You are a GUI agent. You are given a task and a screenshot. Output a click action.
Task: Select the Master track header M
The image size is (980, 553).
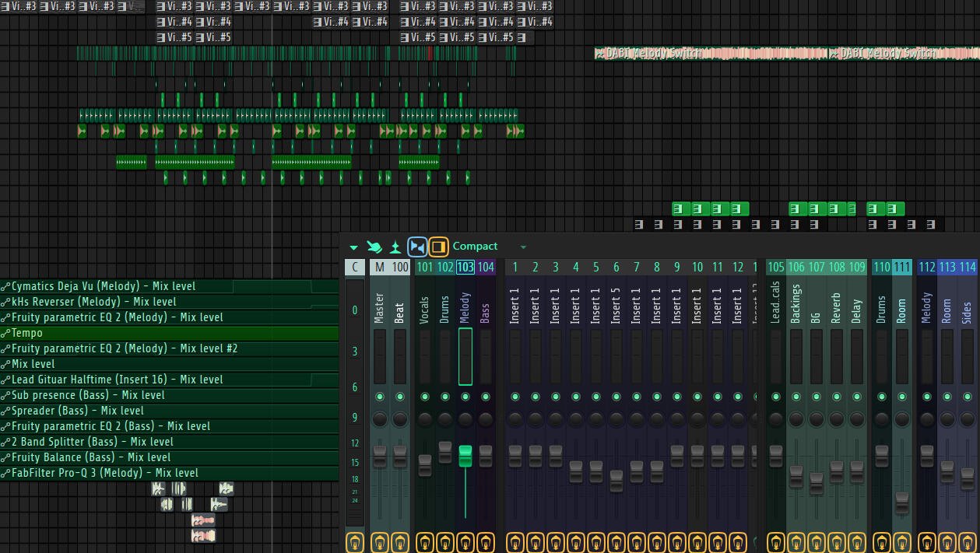coord(380,268)
